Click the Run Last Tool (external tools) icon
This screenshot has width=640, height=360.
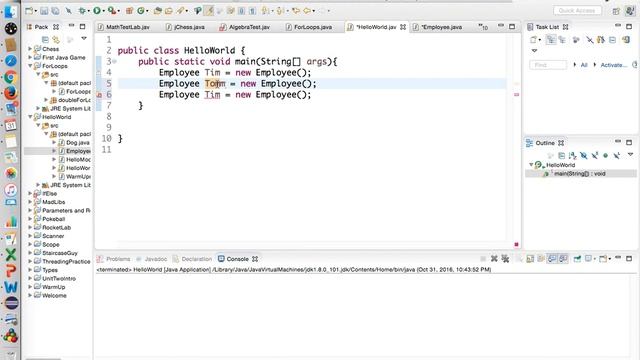[112, 11]
